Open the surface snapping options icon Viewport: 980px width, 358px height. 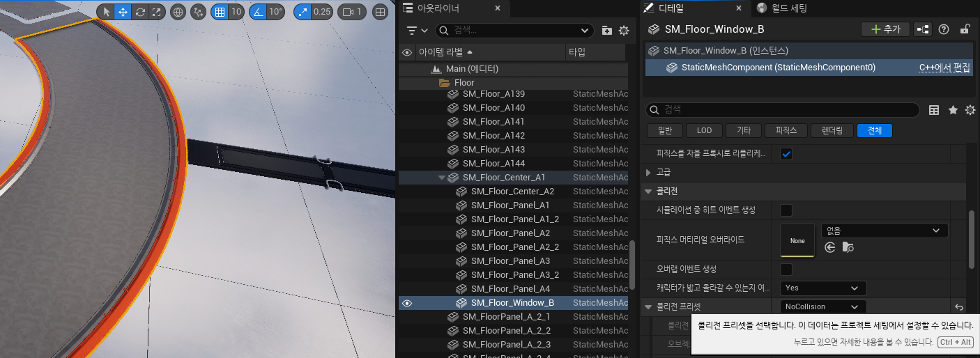pos(199,12)
